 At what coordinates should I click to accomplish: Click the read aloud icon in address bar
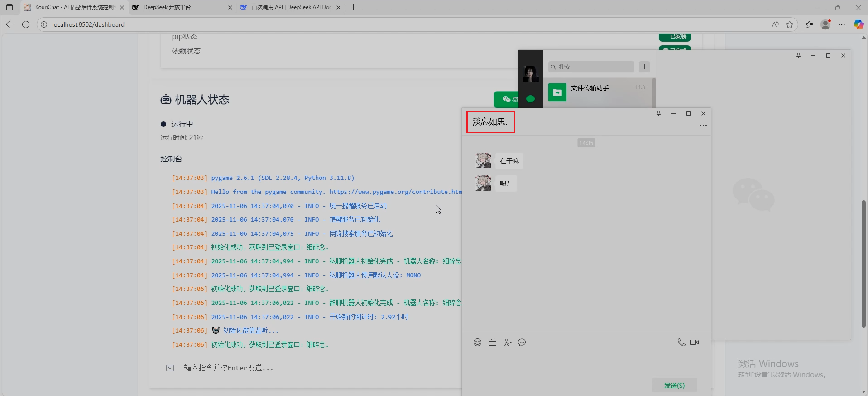[x=775, y=24]
